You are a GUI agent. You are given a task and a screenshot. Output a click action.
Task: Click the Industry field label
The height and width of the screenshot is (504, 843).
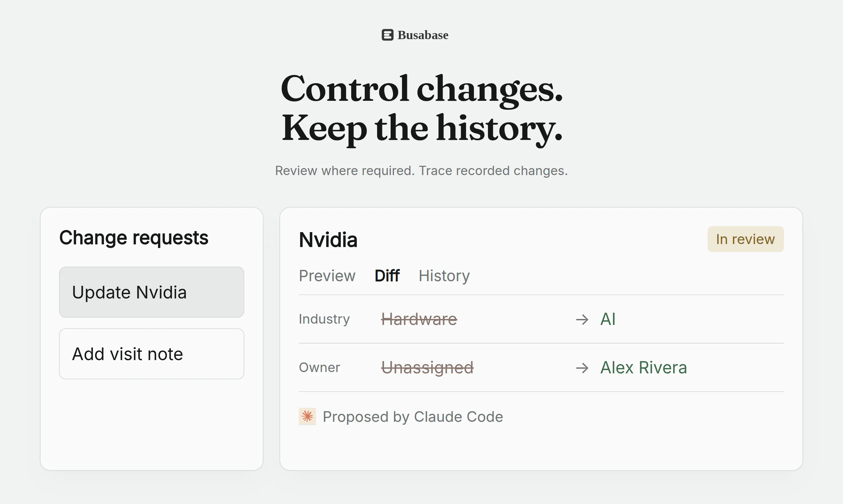click(324, 319)
